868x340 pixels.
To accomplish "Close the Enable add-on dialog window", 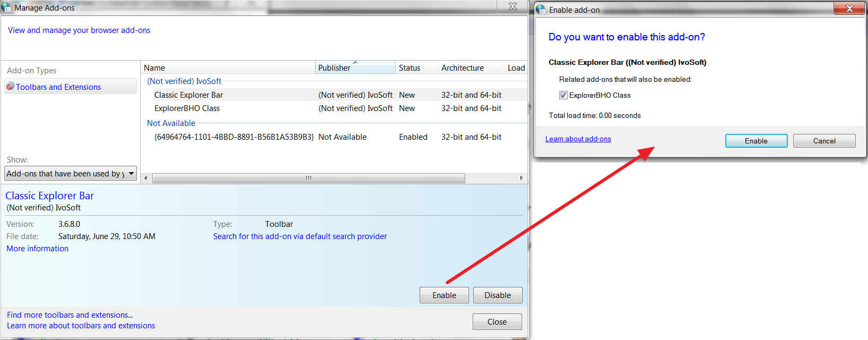I will (x=849, y=8).
